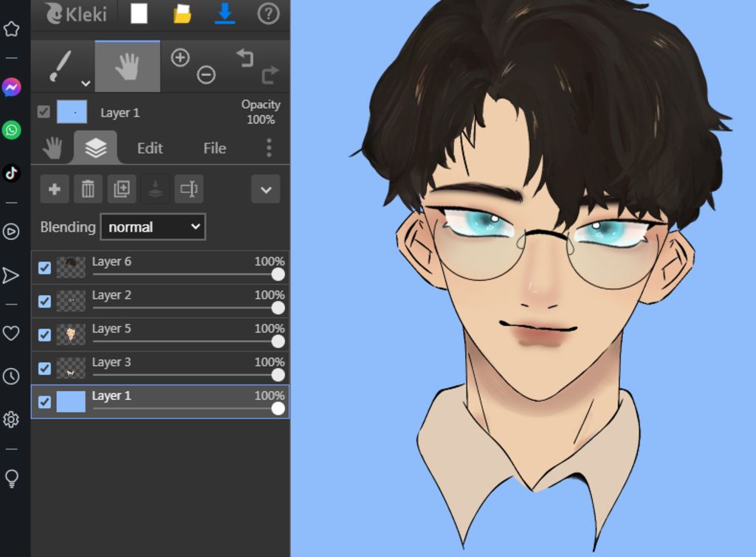Adjust Layer 5 opacity slider

188,341
